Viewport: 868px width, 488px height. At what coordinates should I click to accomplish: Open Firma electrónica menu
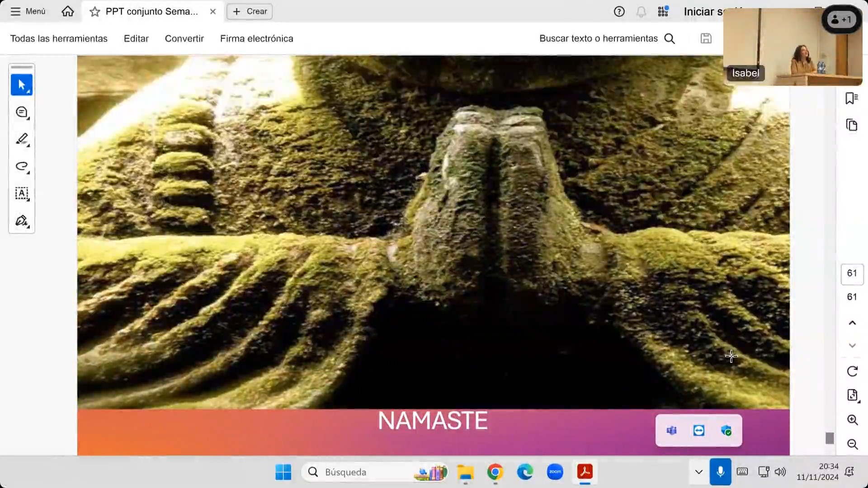[x=256, y=38]
